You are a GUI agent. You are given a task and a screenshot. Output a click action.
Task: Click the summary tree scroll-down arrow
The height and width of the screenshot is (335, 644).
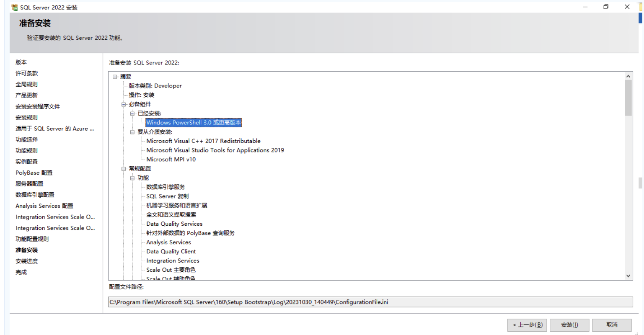(628, 276)
